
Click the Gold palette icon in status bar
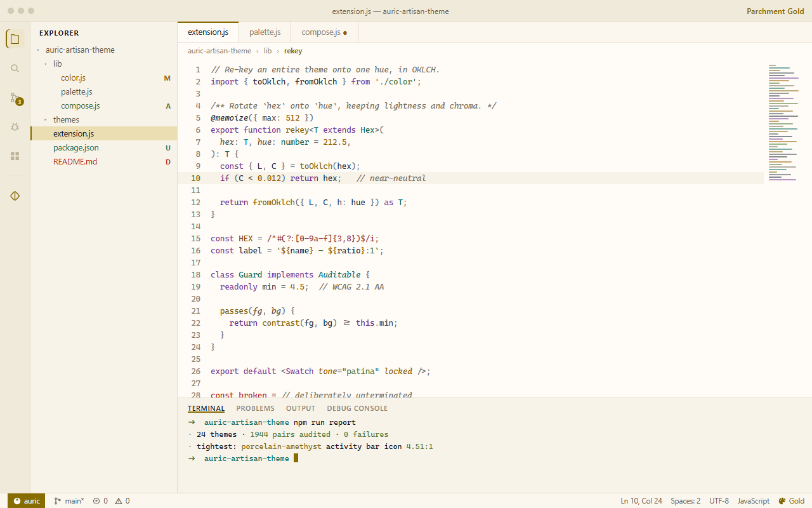click(792, 501)
